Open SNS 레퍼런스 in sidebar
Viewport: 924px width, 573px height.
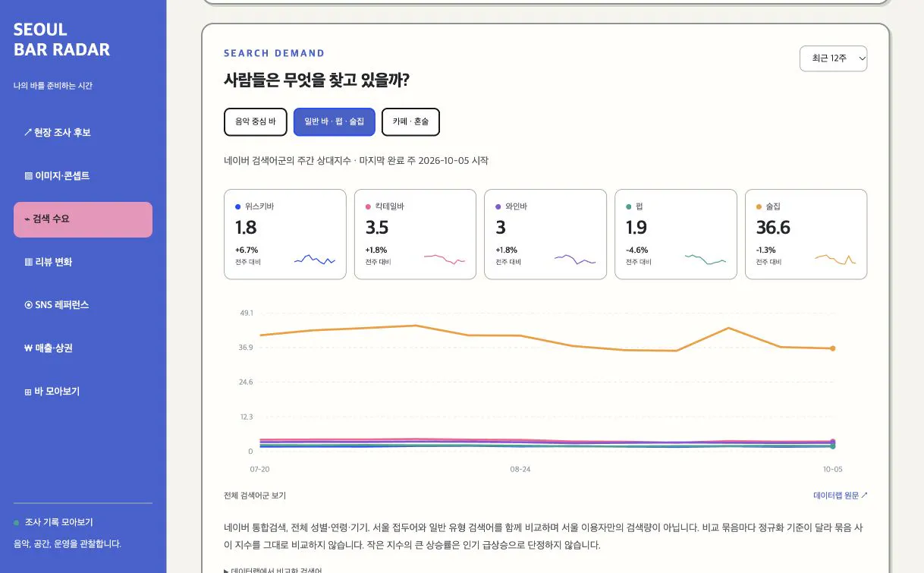[x=83, y=305]
